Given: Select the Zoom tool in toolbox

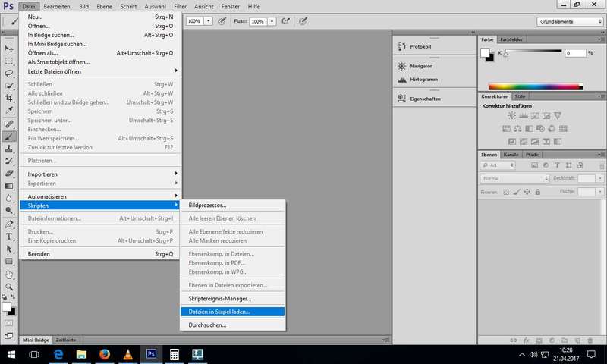Looking at the screenshot, I should (9, 287).
